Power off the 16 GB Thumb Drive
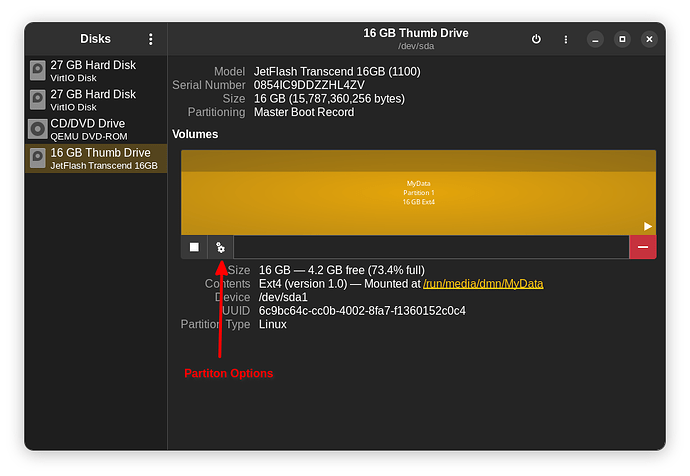The image size is (690, 476). [x=536, y=39]
